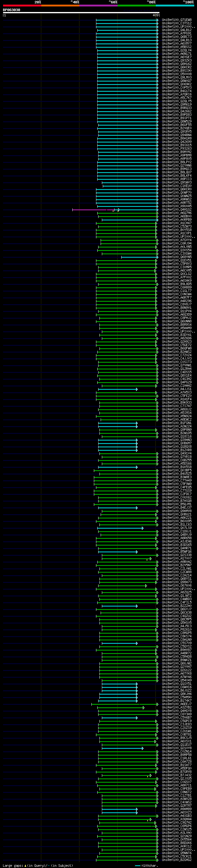Select hit label UniRef100_B0Y5S8
197x868 pixels.
[177, 230]
